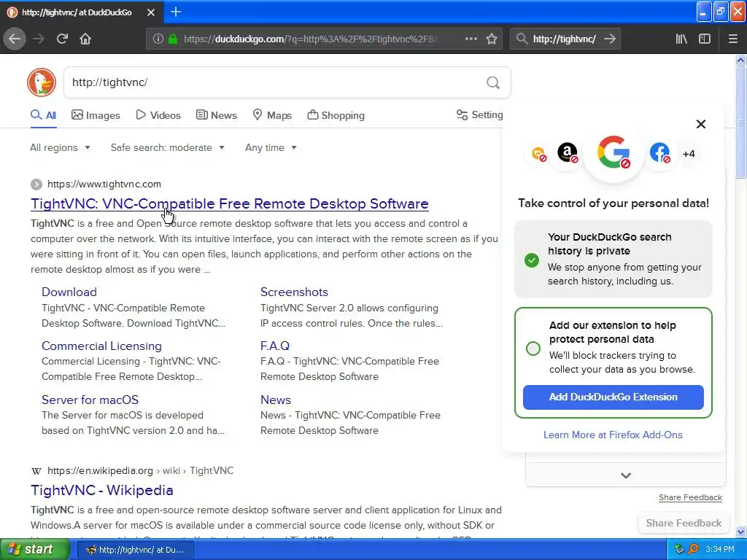Toggle the Add our extension circle

[533, 349]
